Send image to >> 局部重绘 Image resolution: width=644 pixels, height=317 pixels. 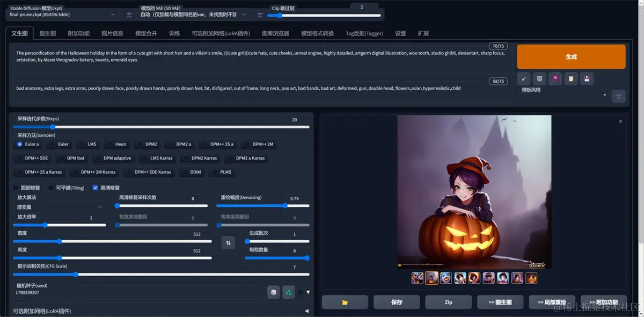pyautogui.click(x=552, y=302)
